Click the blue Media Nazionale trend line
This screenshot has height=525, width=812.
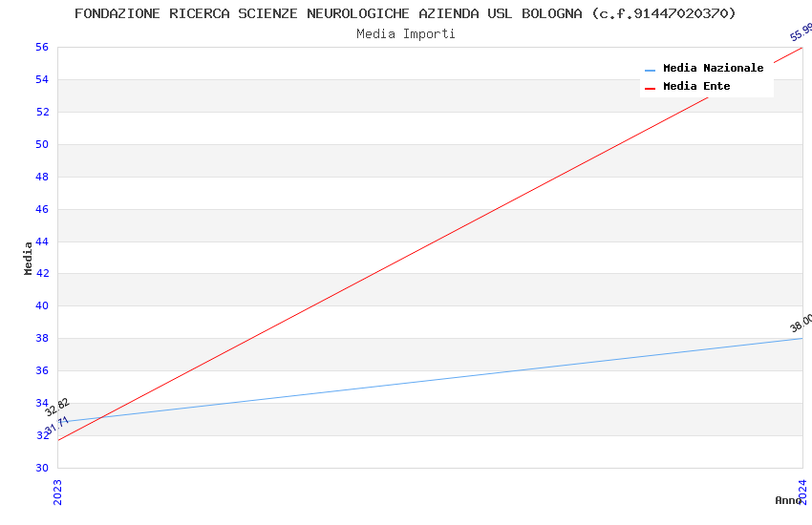click(430, 380)
